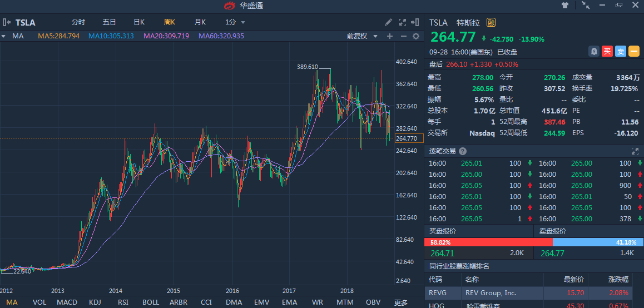Image resolution: width=644 pixels, height=308 pixels.
Task: Expand the MA indicator dropdown arrow
Action: click(3, 36)
